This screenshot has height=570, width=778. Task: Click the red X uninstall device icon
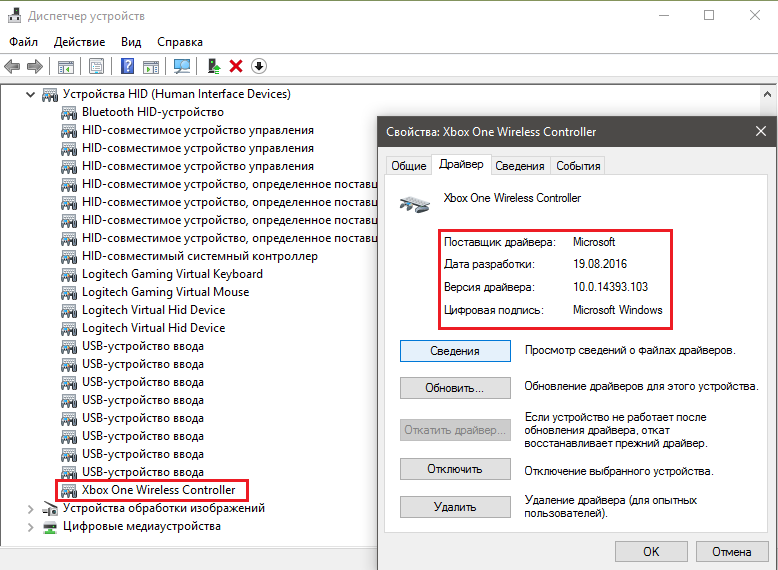click(x=236, y=66)
